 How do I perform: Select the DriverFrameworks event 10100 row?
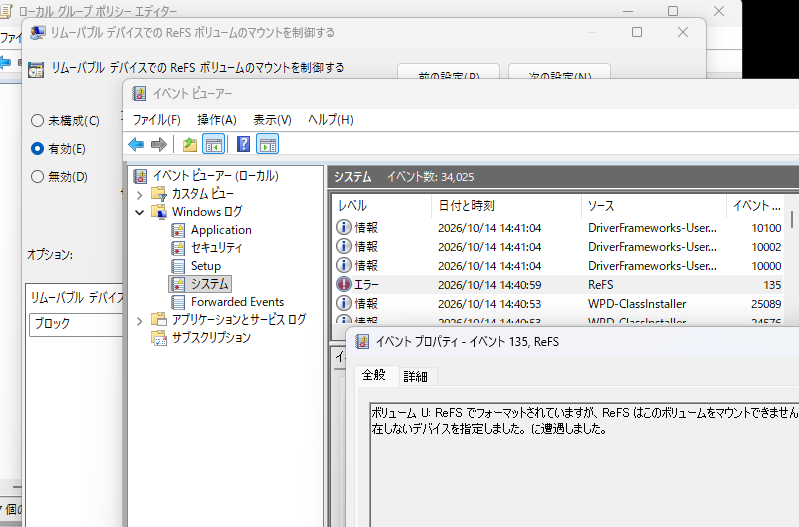(558, 228)
